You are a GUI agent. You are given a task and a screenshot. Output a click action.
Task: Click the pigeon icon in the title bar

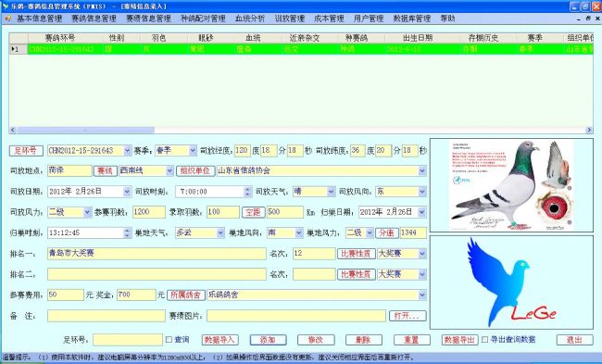click(5, 6)
